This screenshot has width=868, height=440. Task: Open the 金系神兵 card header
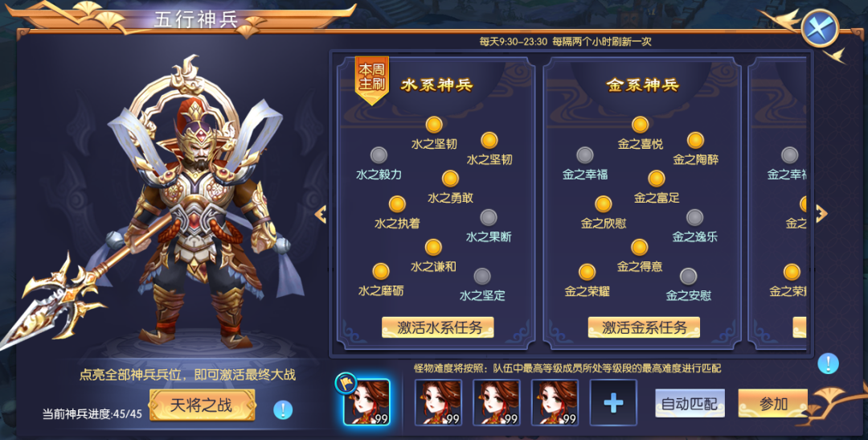point(643,84)
